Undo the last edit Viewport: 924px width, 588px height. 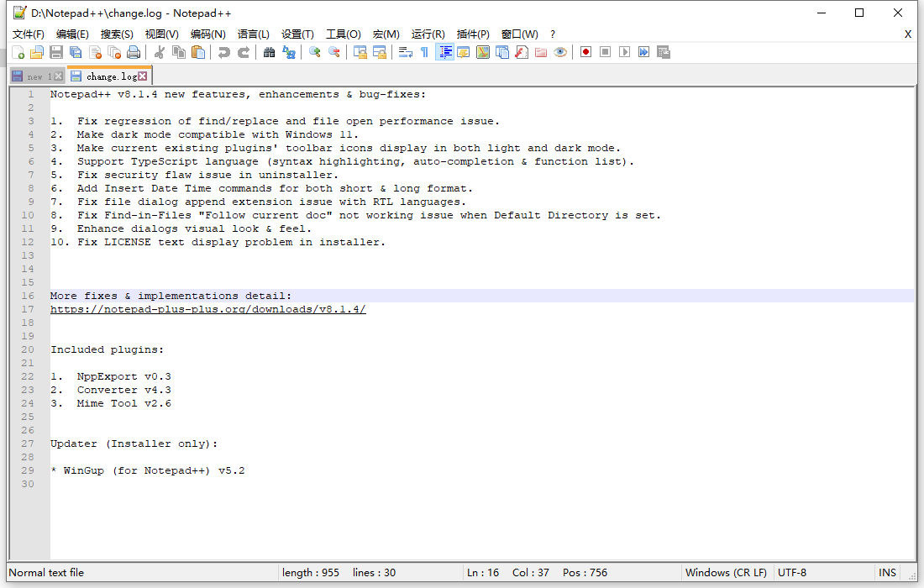pos(224,52)
